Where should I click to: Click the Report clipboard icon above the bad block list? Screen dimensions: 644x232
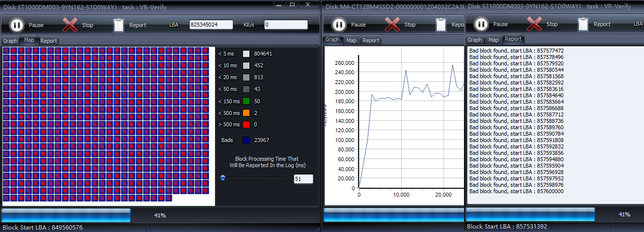583,24
